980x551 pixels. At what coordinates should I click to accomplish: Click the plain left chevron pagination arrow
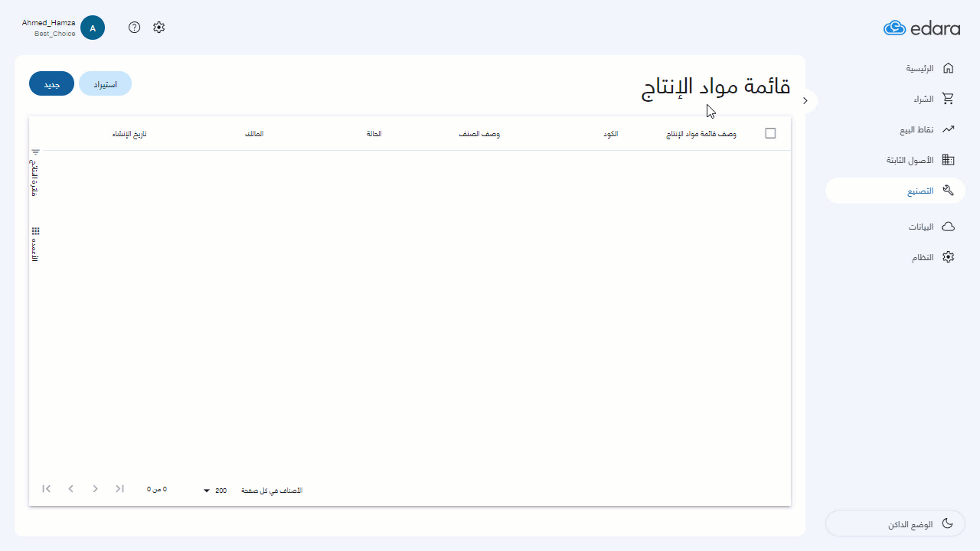(71, 489)
